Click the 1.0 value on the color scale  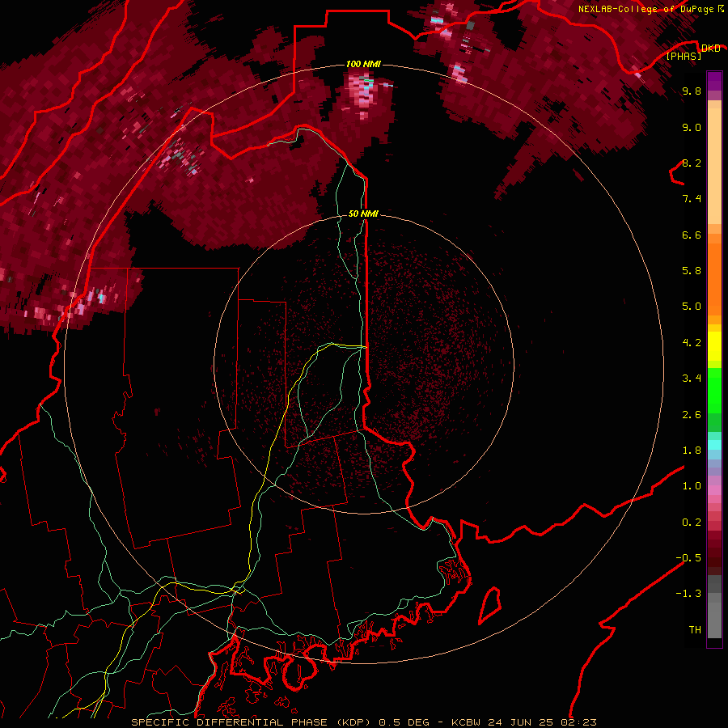pos(692,486)
